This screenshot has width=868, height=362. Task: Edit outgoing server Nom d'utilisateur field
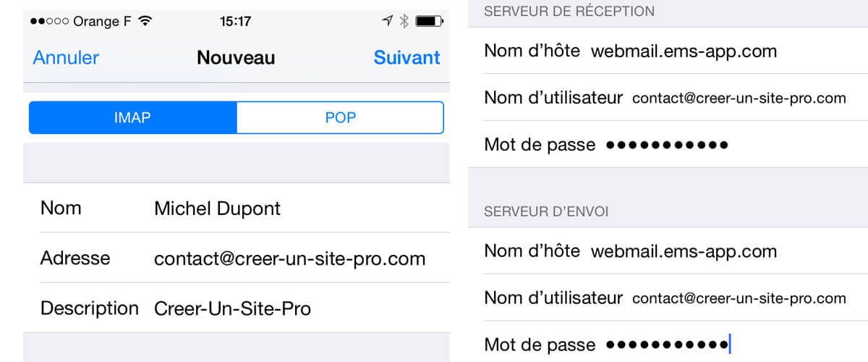(668, 298)
